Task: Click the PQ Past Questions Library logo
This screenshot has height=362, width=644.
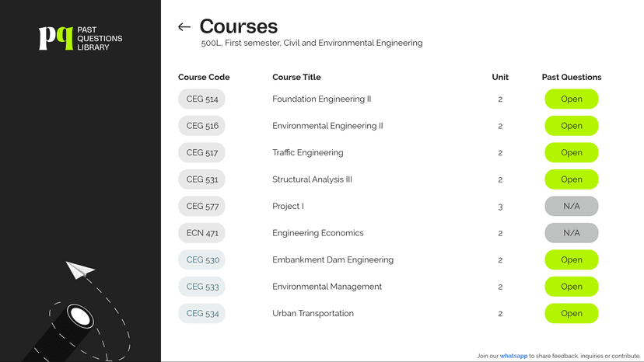Action: pos(81,39)
